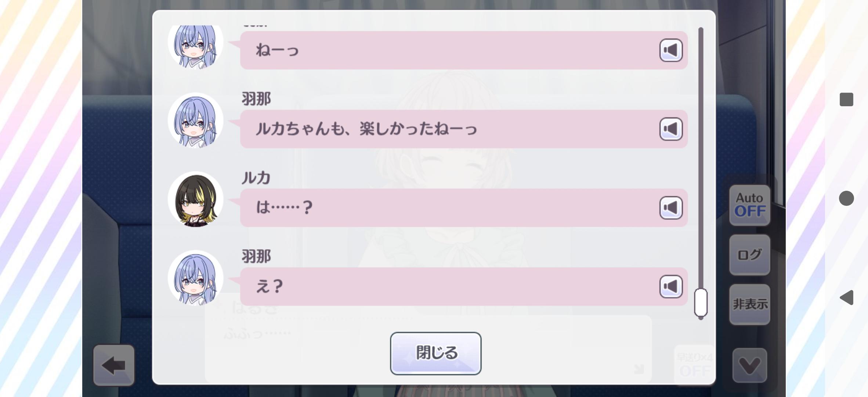Play voice for "ルカちゃんも、楽しかったねーっ"
The width and height of the screenshot is (868, 397).
pyautogui.click(x=670, y=129)
